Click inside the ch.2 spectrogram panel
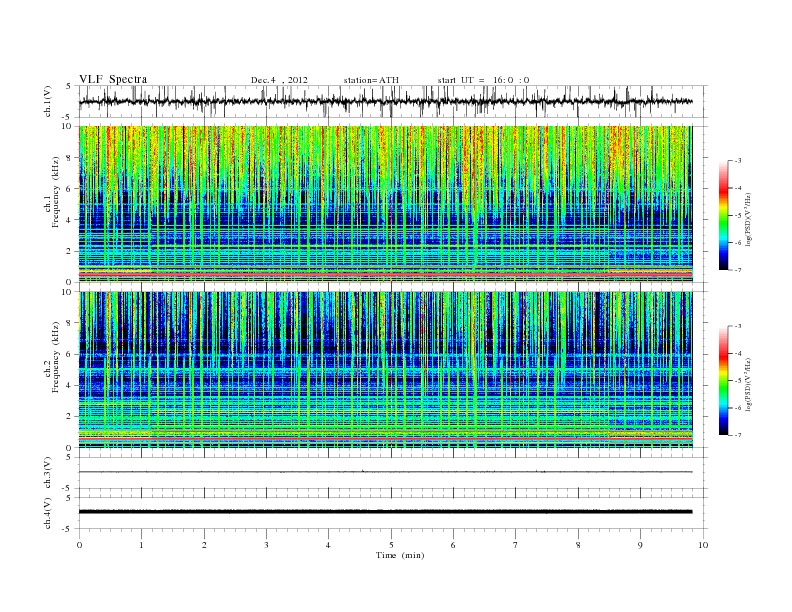Image resolution: width=792 pixels, height=612 pixels. point(385,370)
